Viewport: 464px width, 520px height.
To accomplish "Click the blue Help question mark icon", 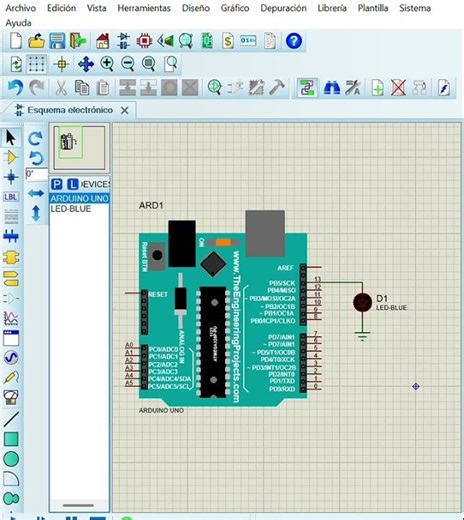I will (294, 41).
